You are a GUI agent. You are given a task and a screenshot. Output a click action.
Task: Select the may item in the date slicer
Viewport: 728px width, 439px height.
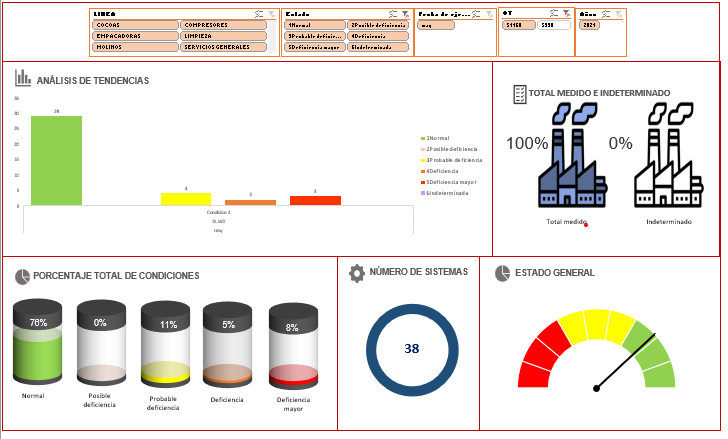(x=436, y=26)
